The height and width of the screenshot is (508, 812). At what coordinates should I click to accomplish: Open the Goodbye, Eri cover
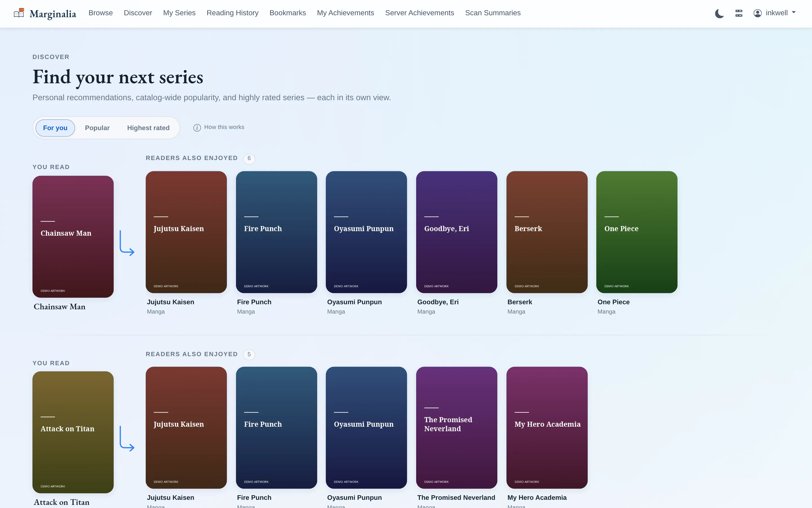(x=457, y=232)
